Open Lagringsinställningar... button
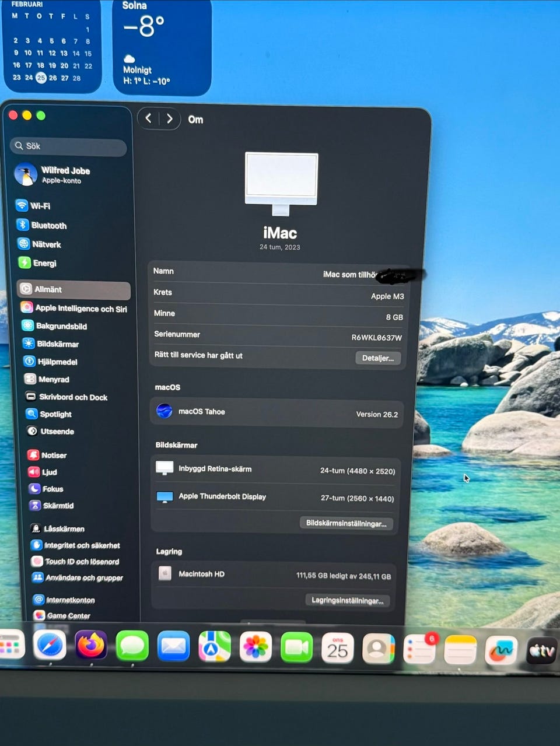560x746 pixels. click(x=348, y=600)
